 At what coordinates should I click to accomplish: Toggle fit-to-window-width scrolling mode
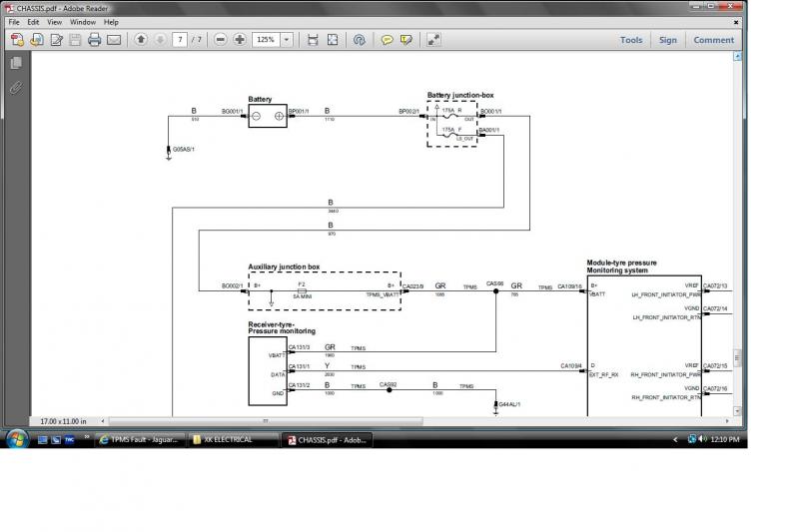(313, 40)
